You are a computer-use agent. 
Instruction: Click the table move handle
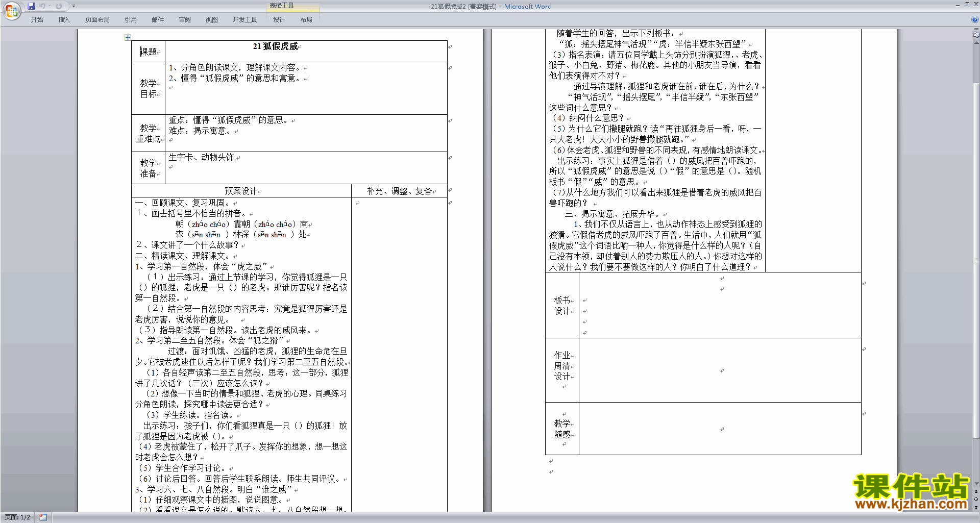click(x=128, y=37)
